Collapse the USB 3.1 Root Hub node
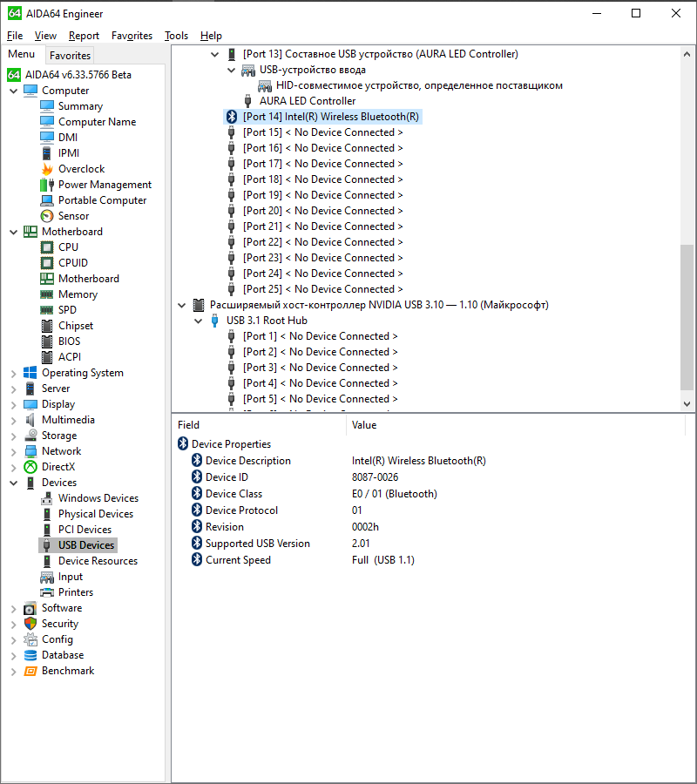 (198, 320)
